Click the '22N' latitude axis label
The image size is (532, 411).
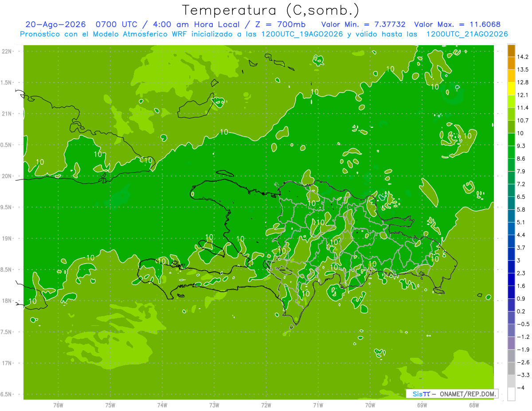(7, 51)
